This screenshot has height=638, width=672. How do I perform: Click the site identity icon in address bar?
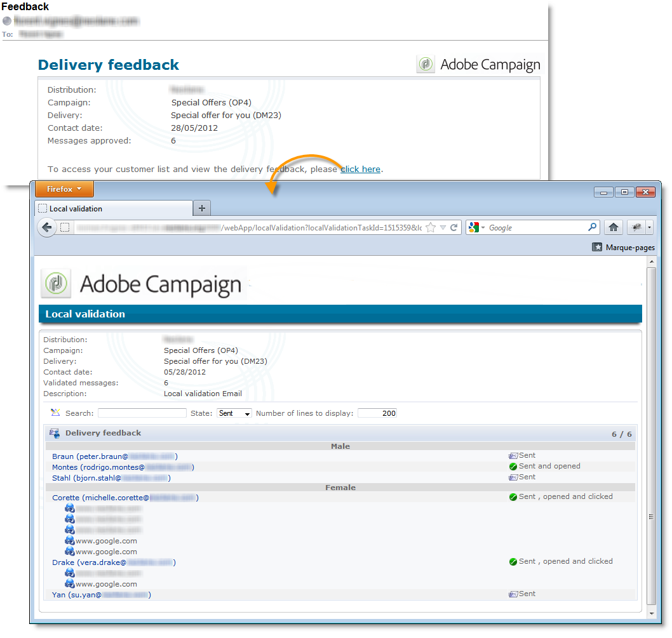tap(65, 227)
